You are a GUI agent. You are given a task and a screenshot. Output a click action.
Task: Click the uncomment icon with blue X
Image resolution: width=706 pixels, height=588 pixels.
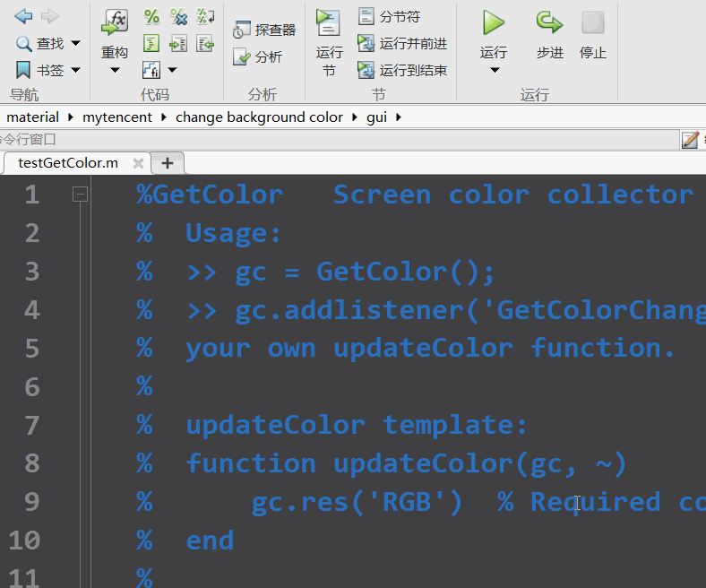click(x=178, y=17)
